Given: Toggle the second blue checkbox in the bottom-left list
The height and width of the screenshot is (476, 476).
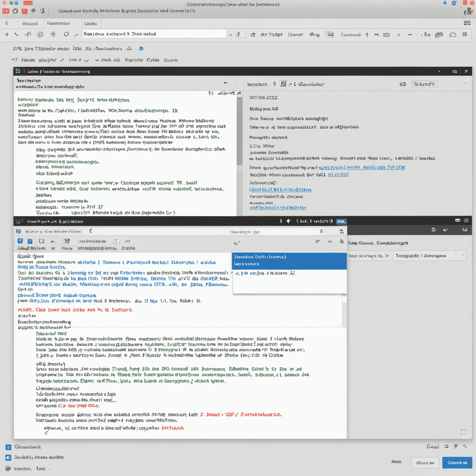Looking at the screenshot, I should point(8,457).
